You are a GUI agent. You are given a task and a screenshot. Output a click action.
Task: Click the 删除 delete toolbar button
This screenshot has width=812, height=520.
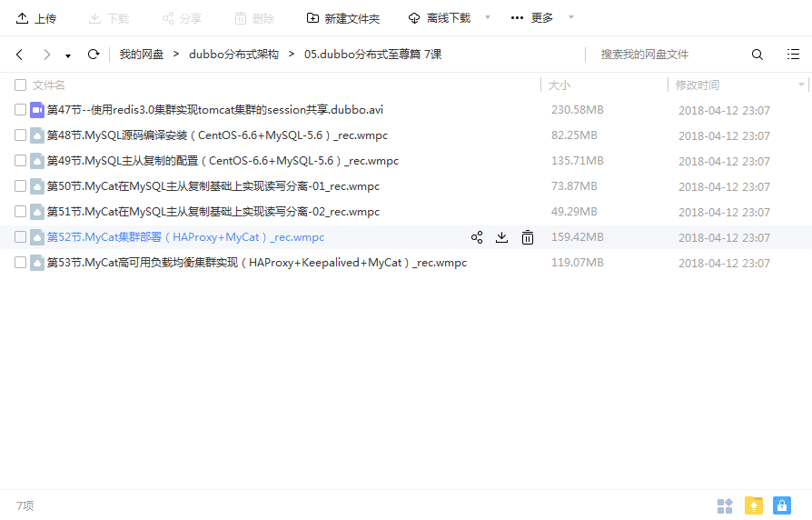click(254, 19)
